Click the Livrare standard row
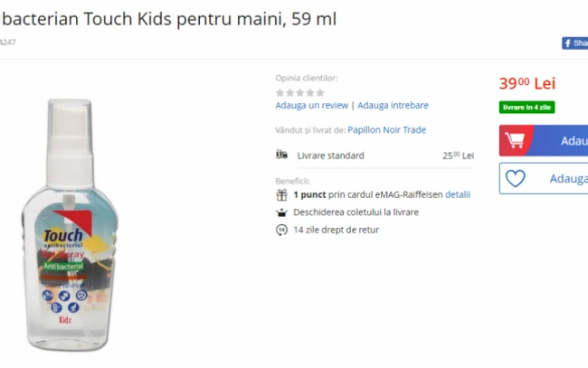 tap(375, 156)
